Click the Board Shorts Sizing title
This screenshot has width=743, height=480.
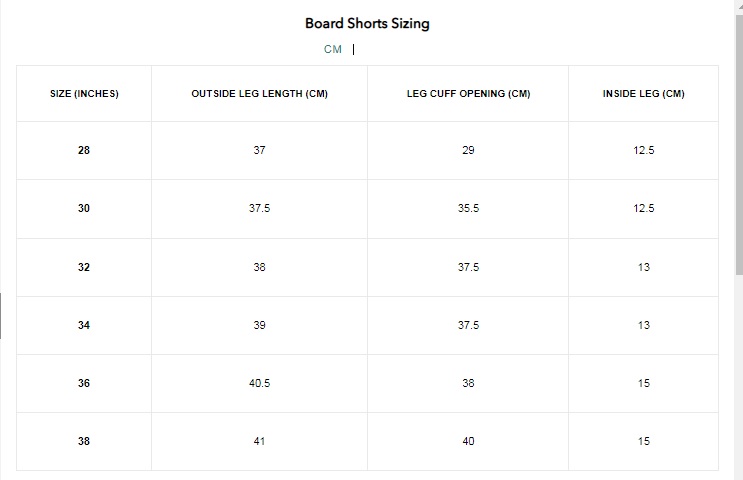[x=367, y=23]
